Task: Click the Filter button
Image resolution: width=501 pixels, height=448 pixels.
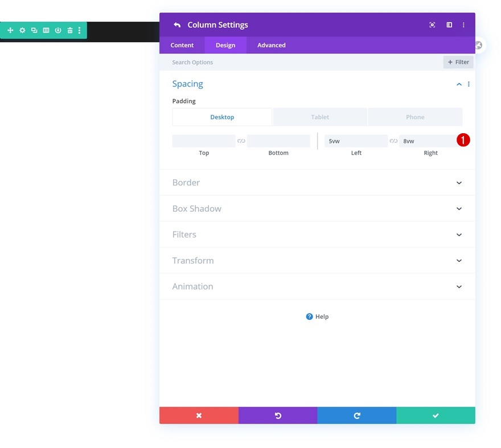Action: tap(458, 62)
